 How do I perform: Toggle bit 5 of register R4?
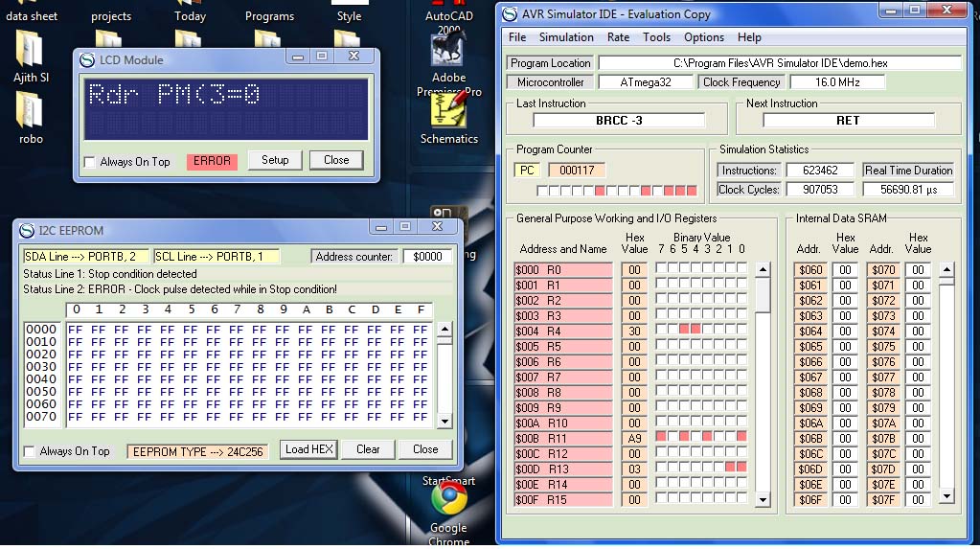pos(684,329)
